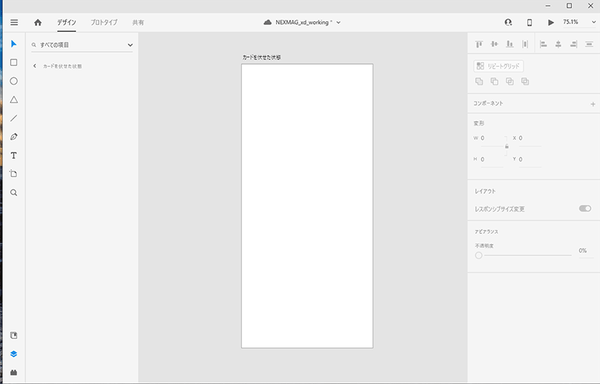Click the Y position field

click(530, 159)
